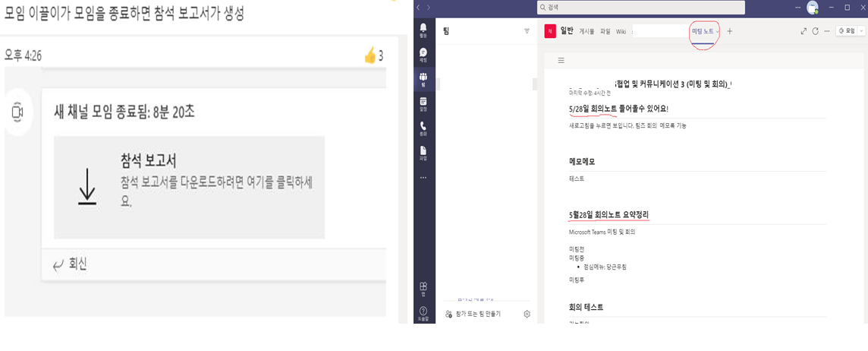
Task: Click the 일반 channel name
Action: click(567, 32)
